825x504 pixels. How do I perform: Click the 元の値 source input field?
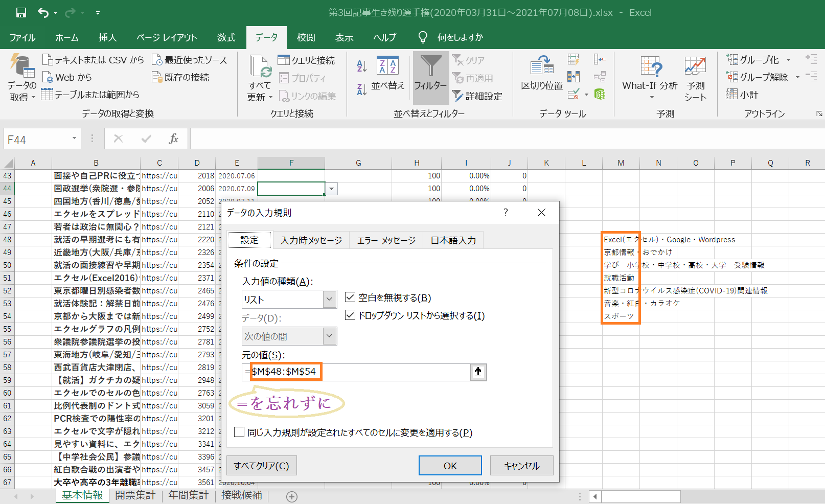tap(356, 372)
